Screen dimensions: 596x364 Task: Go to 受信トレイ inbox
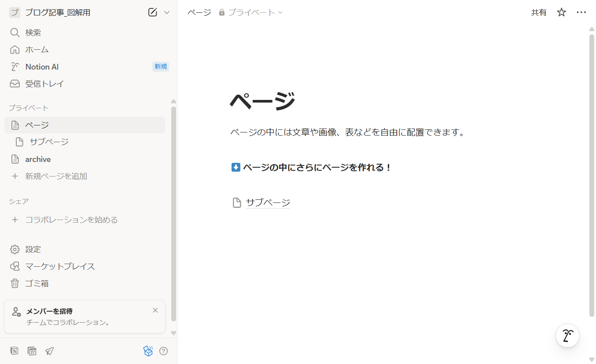(44, 84)
